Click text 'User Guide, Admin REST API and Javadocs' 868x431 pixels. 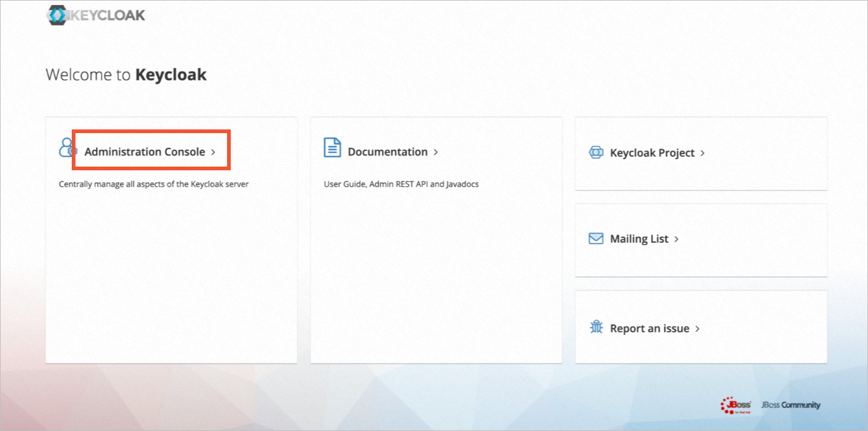coord(402,184)
